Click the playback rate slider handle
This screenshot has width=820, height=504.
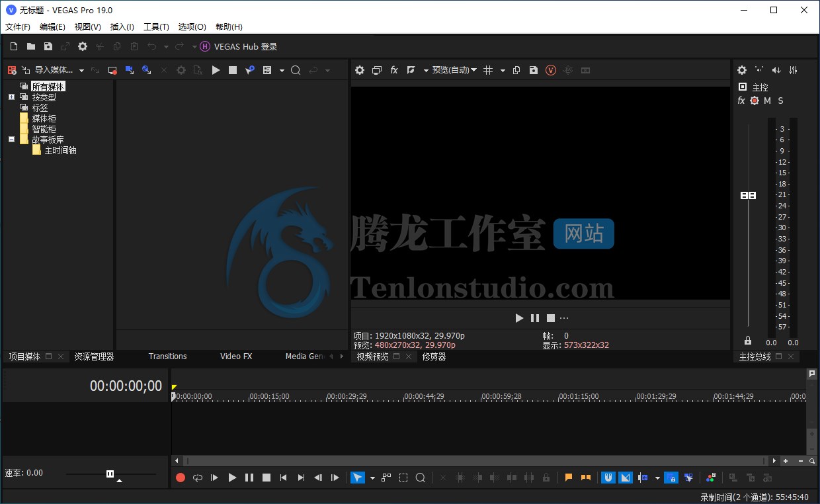coord(110,474)
